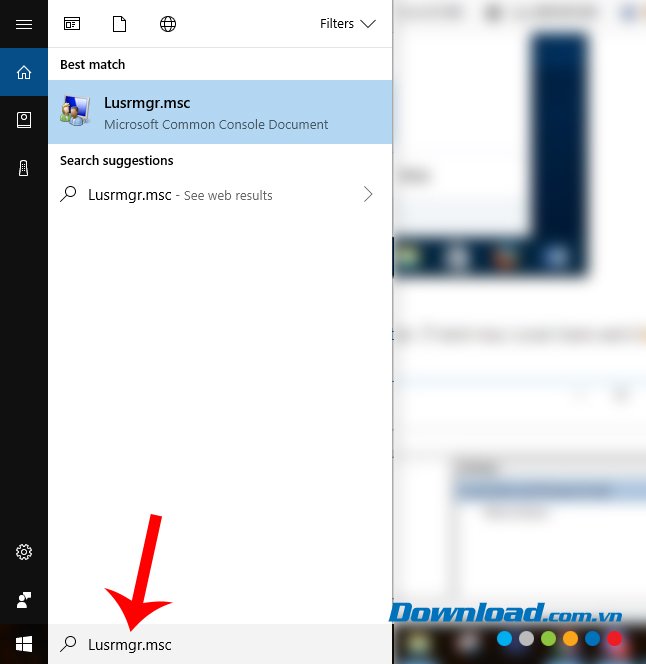Open Settings gear in sidebar
Viewport: 646px width, 664px height.
pyautogui.click(x=24, y=552)
